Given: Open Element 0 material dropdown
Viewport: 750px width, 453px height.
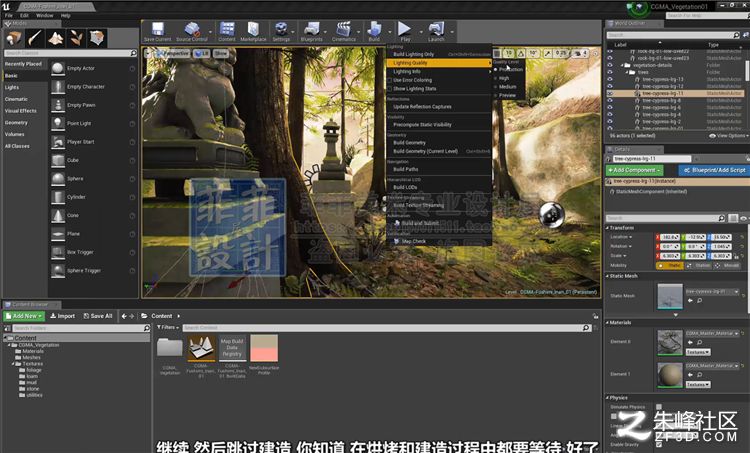Looking at the screenshot, I should click(x=712, y=333).
